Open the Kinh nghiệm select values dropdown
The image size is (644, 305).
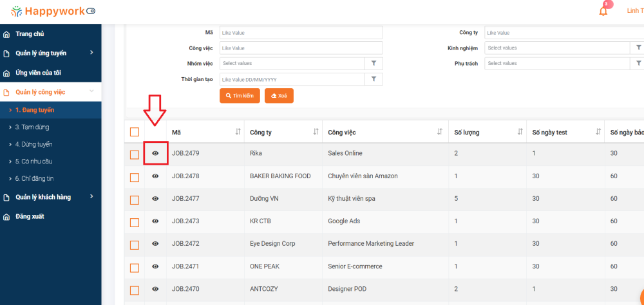point(557,48)
